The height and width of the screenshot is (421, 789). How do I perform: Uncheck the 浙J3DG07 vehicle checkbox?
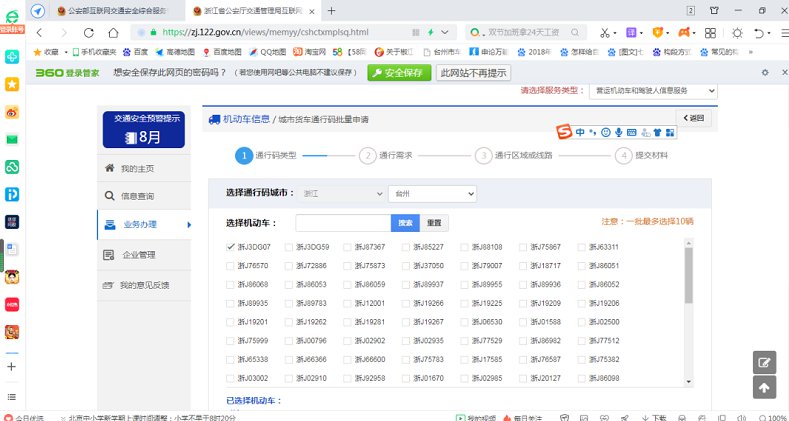(x=231, y=247)
